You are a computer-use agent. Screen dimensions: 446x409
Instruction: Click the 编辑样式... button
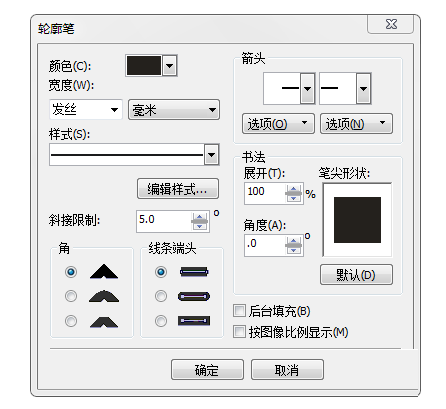pos(178,189)
